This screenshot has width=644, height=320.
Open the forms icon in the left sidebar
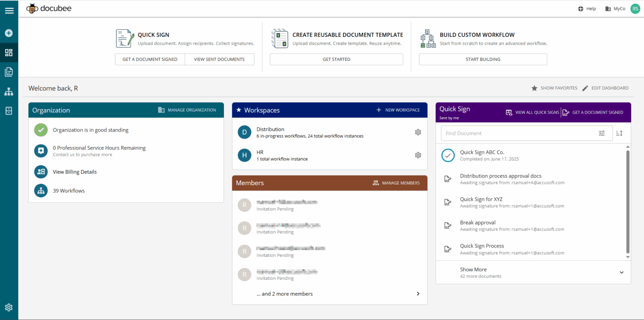(9, 111)
